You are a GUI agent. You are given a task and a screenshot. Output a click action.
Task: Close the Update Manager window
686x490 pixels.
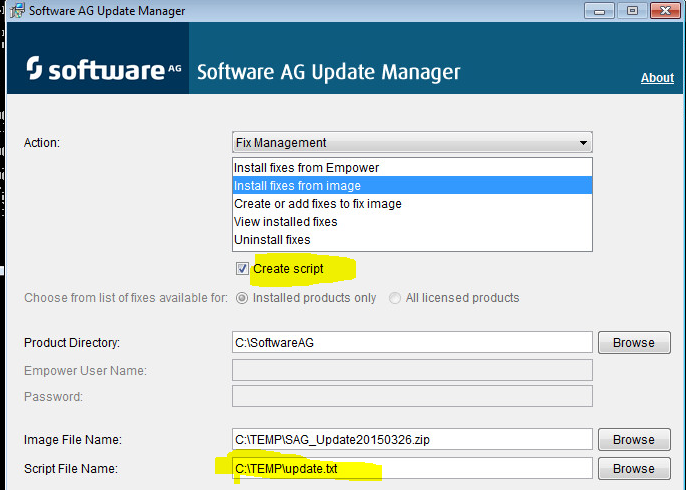point(665,10)
